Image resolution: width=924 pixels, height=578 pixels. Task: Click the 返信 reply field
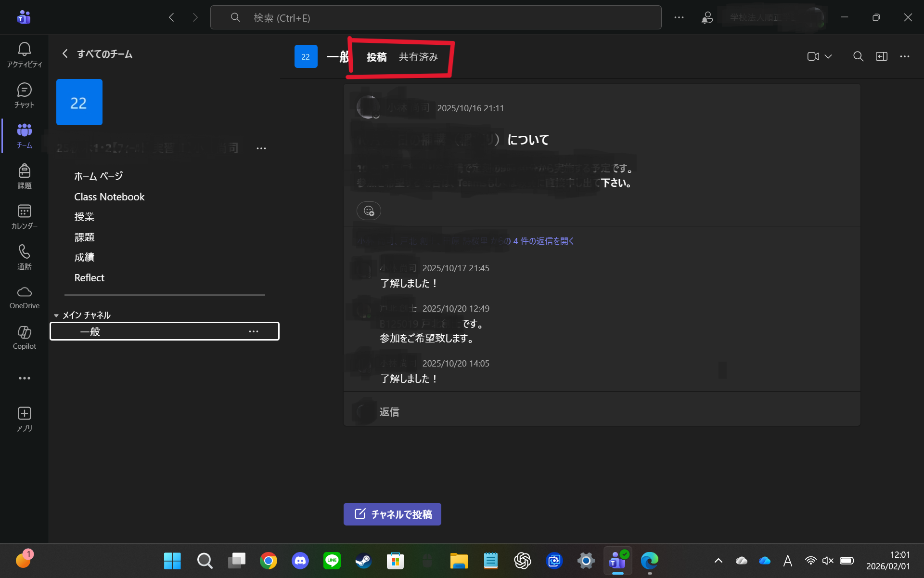point(602,412)
